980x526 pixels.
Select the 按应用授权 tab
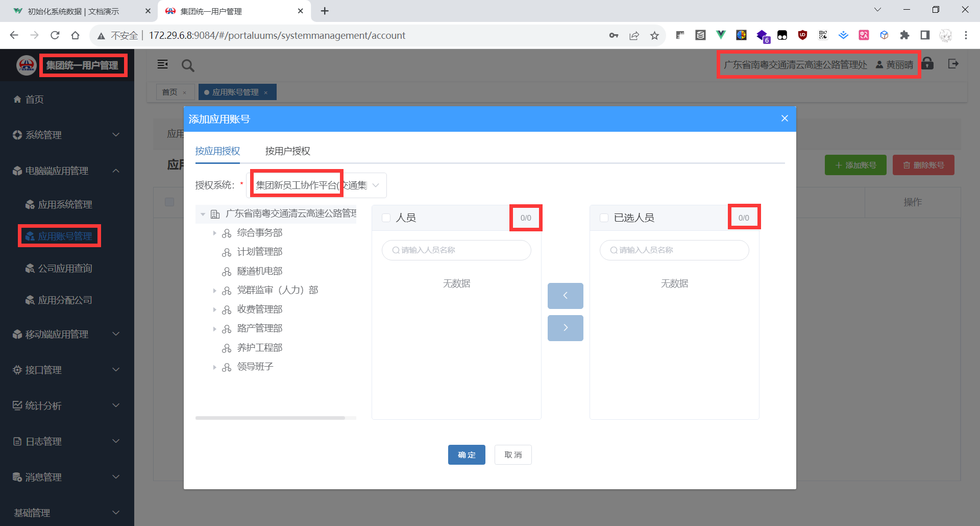pos(217,151)
